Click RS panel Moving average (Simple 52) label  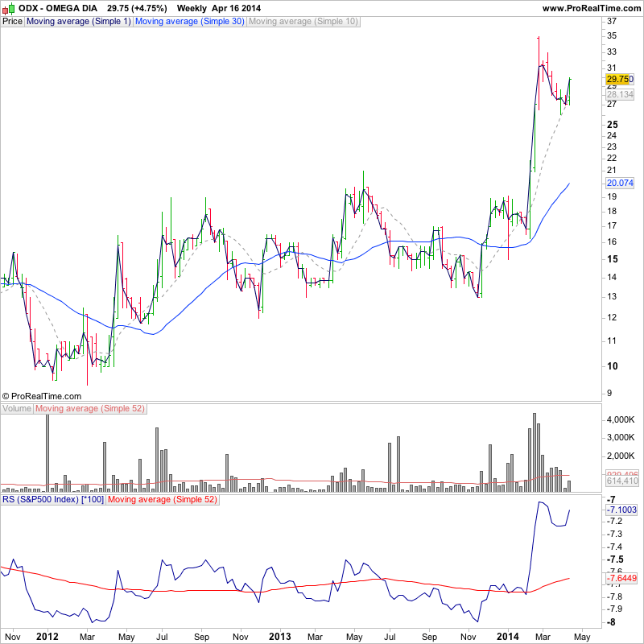click(163, 500)
